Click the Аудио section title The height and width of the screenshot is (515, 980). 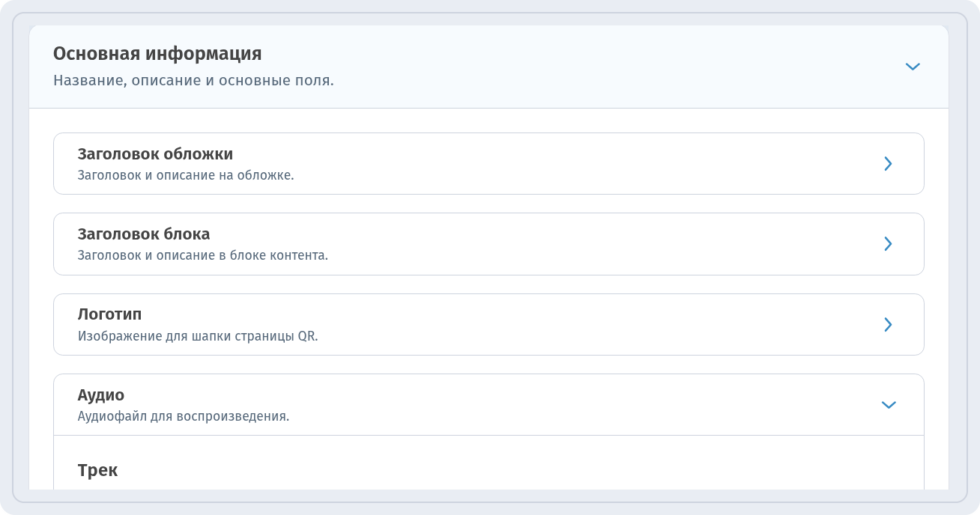101,394
